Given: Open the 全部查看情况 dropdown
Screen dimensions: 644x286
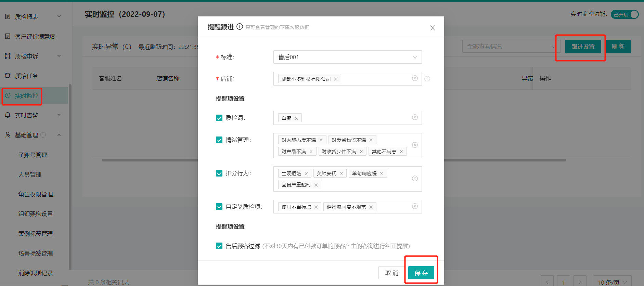Looking at the screenshot, I should [x=511, y=47].
